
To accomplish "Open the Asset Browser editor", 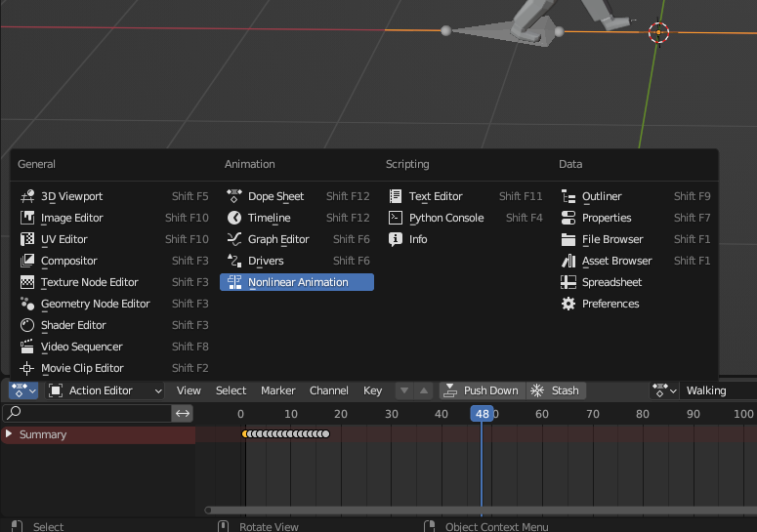I will tap(616, 261).
